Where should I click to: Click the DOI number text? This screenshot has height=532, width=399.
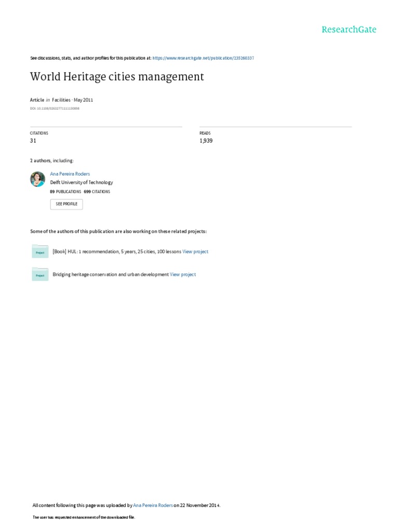click(x=55, y=109)
